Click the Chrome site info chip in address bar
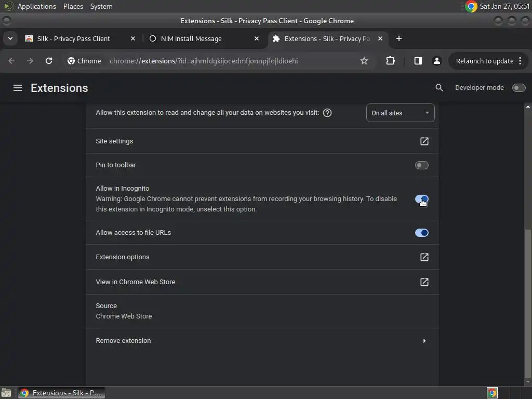The image size is (532, 399). point(85,61)
